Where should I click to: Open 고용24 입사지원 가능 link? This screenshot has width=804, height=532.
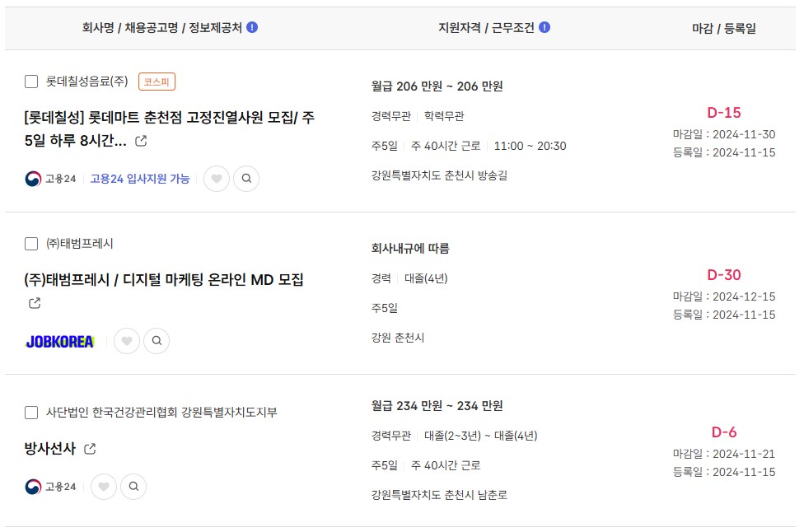pos(140,179)
